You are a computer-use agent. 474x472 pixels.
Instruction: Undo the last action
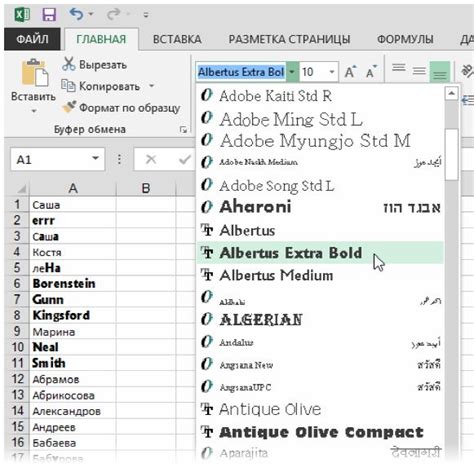point(76,14)
